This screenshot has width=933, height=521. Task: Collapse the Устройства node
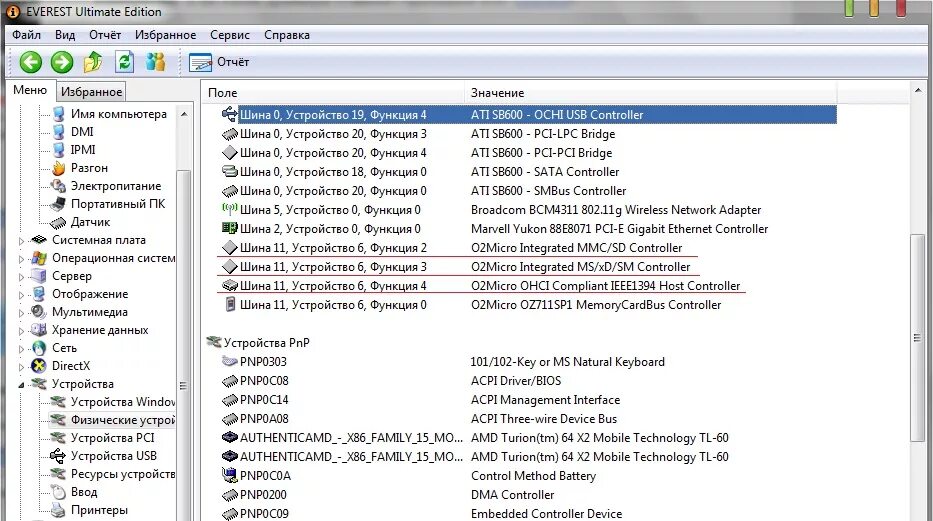click(x=21, y=385)
